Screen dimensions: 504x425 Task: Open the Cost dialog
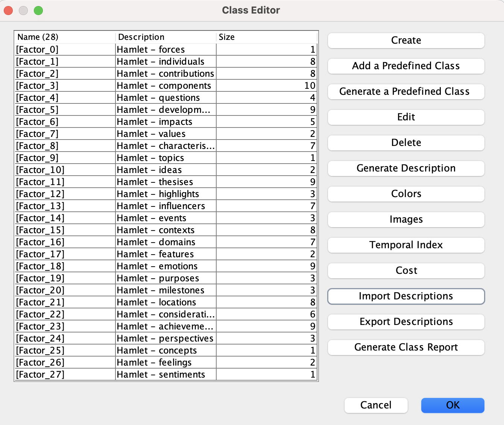click(x=406, y=270)
